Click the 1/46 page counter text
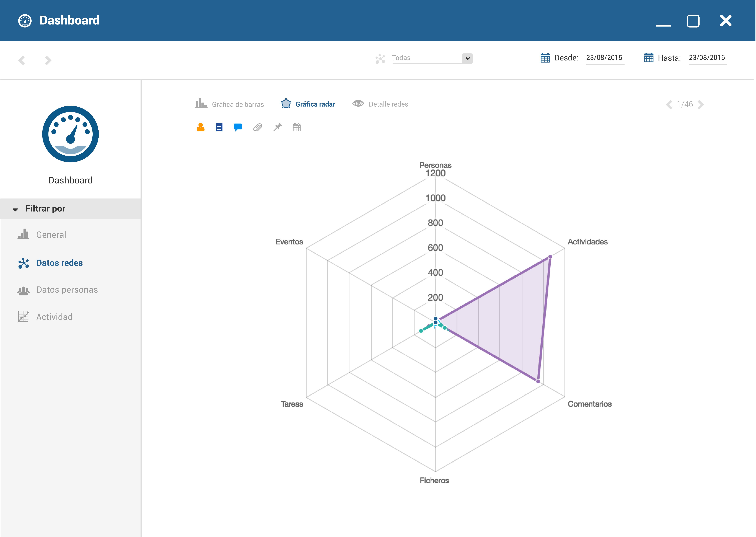This screenshot has width=756, height=537. 685,105
